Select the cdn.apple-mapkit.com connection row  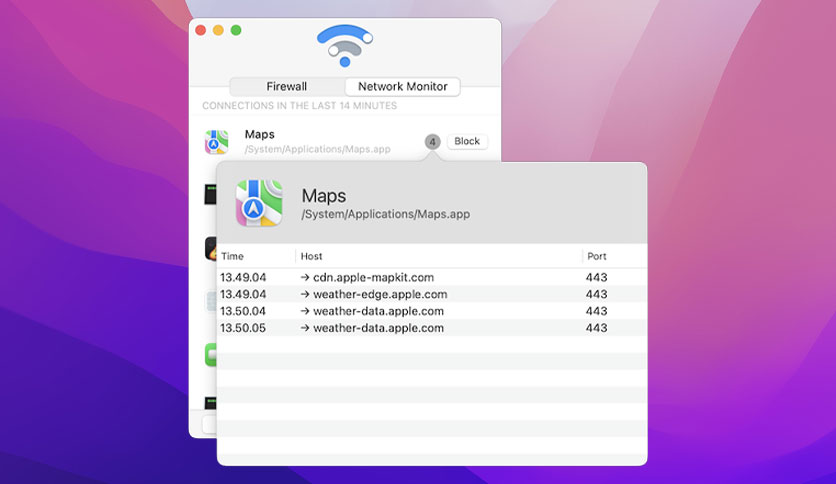pyautogui.click(x=432, y=277)
